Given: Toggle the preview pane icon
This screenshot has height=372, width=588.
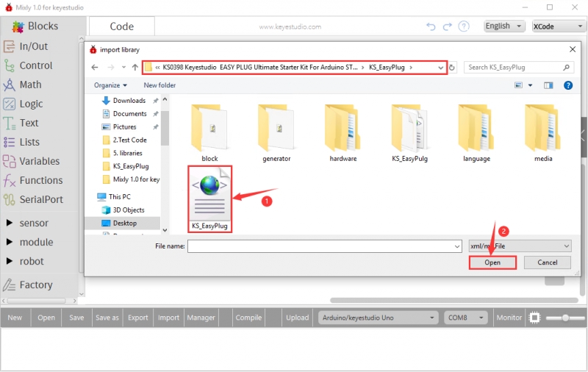Looking at the screenshot, I should (548, 85).
